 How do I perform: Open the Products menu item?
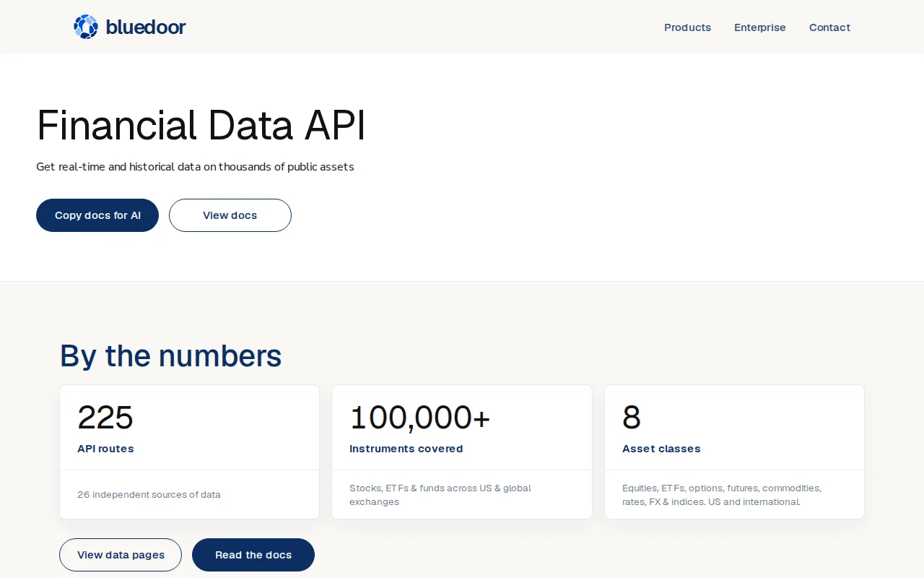(687, 27)
